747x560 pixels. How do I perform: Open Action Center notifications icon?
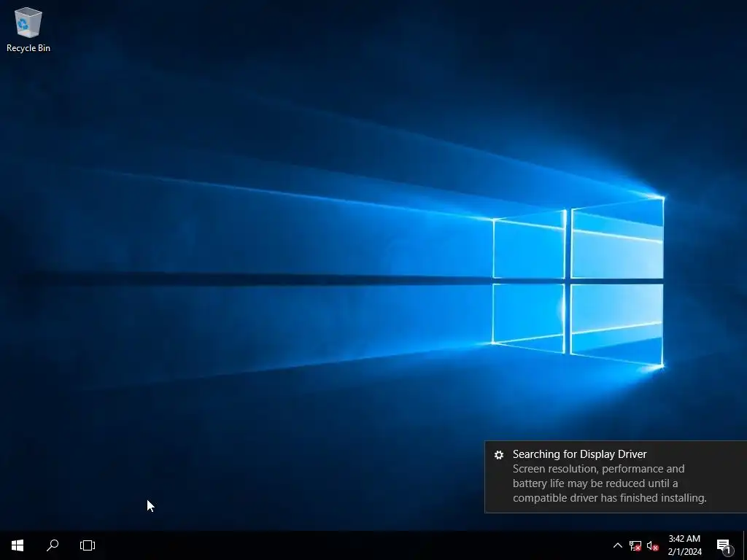point(724,545)
